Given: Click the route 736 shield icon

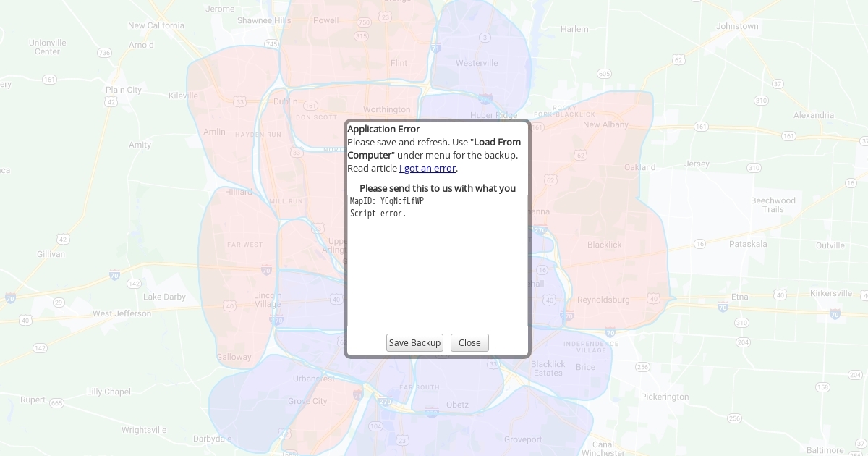Looking at the screenshot, I should (104, 53).
